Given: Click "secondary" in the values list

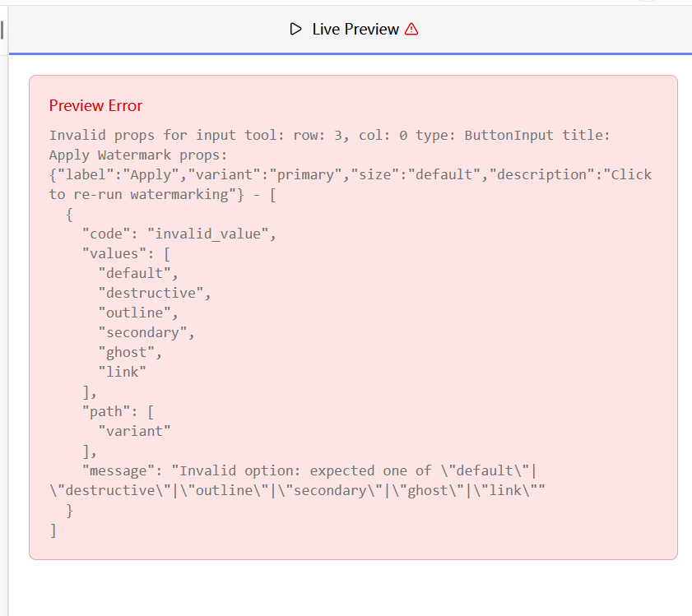Looking at the screenshot, I should tap(146, 332).
